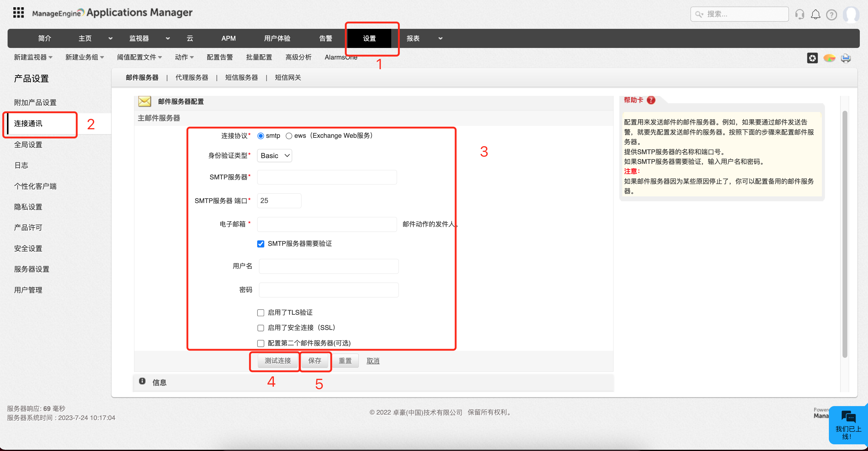
Task: Open the apps grid icon
Action: [x=19, y=13]
